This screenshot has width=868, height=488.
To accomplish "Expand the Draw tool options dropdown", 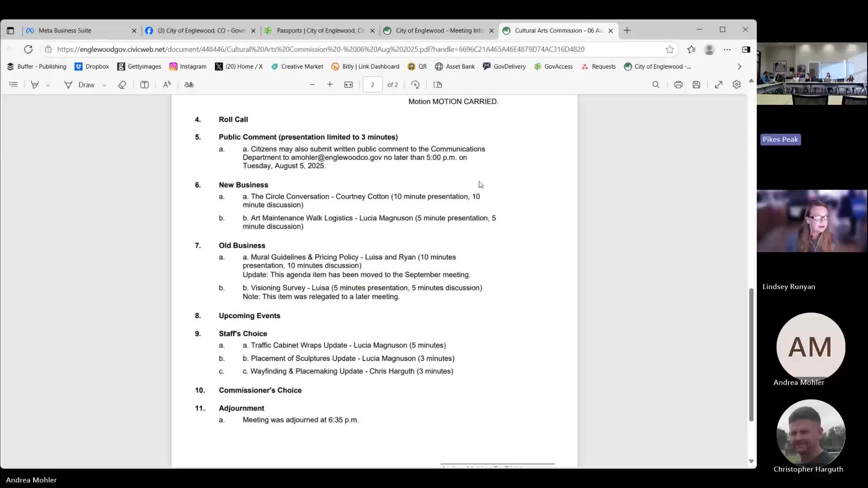I will [x=104, y=85].
